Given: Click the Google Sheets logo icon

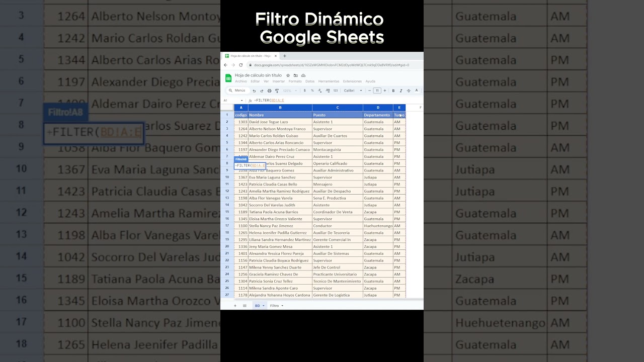Looking at the screenshot, I should tap(228, 78).
